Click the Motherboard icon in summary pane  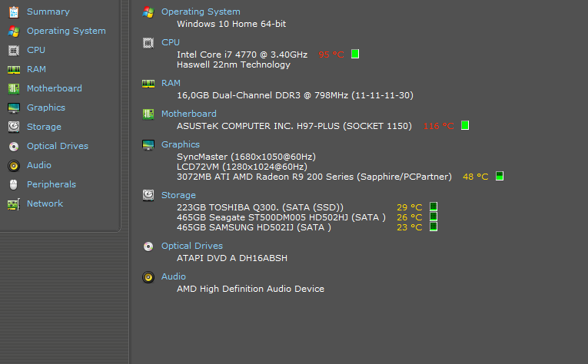pyautogui.click(x=148, y=114)
